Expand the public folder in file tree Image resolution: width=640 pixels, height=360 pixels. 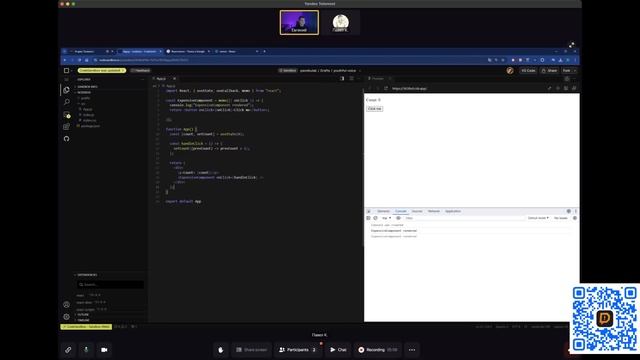pyautogui.click(x=85, y=98)
